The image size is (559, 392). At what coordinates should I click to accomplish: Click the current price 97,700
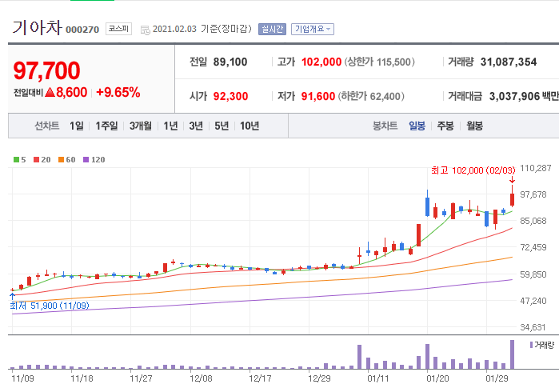(46, 70)
